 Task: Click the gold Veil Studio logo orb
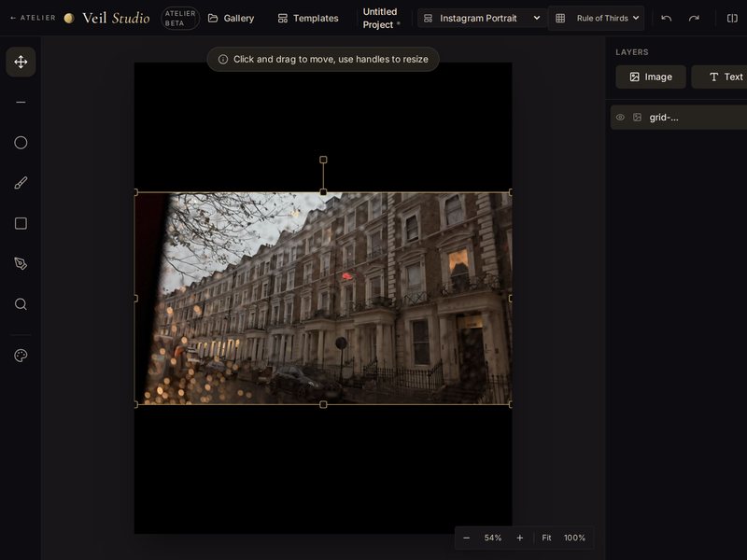coord(69,18)
